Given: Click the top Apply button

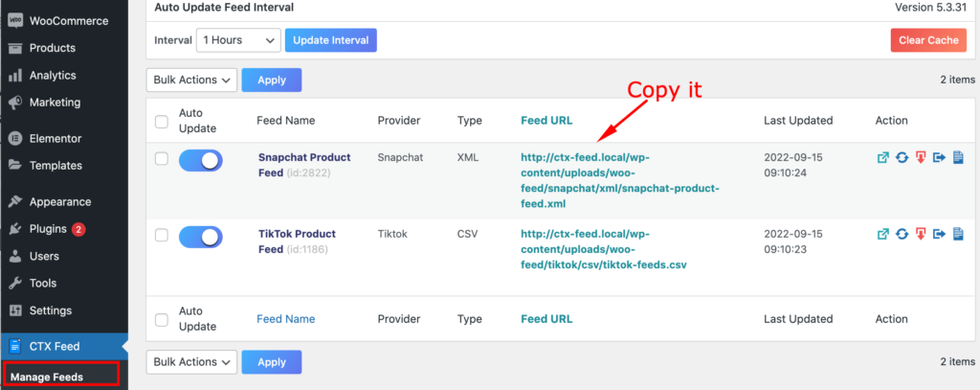Looking at the screenshot, I should (271, 80).
